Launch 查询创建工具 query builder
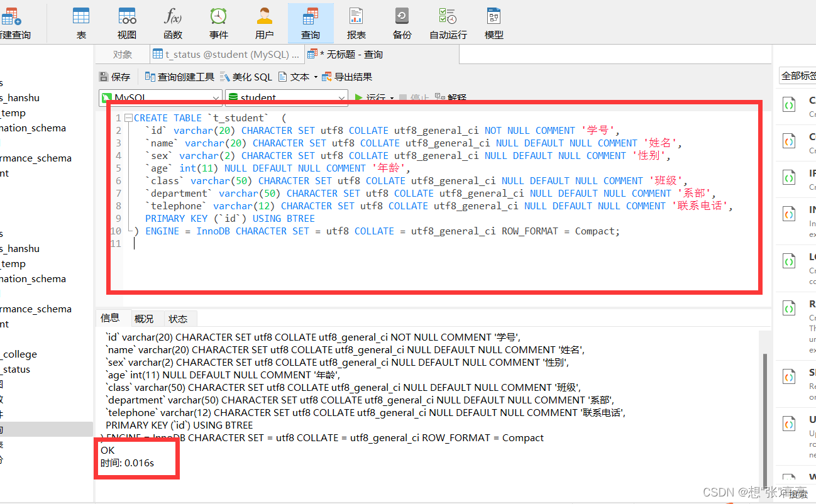The height and width of the screenshot is (504, 816). point(180,77)
